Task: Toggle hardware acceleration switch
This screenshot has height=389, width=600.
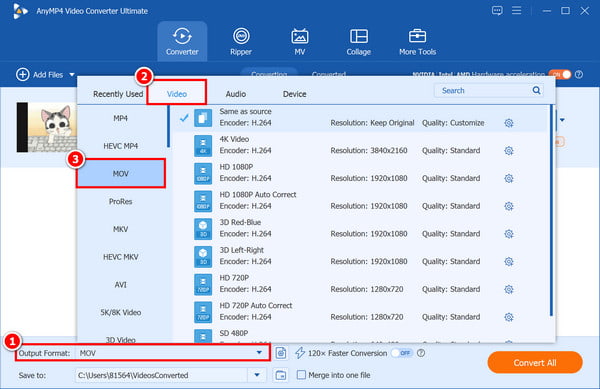Action: [560, 75]
